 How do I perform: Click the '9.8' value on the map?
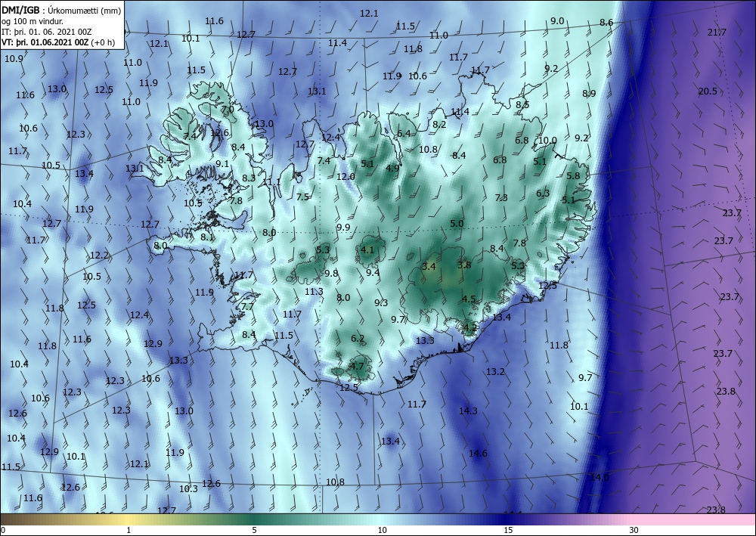coord(331,274)
